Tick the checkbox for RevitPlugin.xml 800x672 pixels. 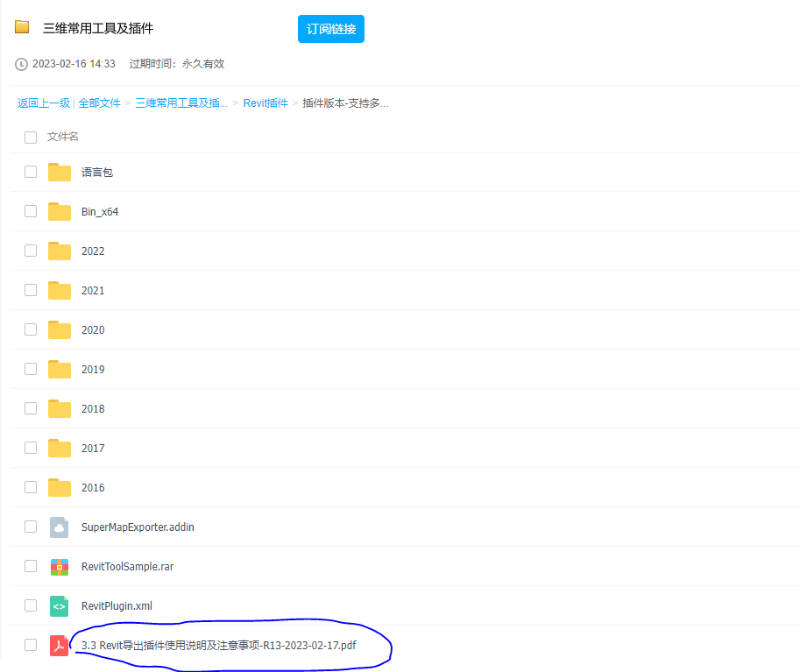(x=31, y=605)
